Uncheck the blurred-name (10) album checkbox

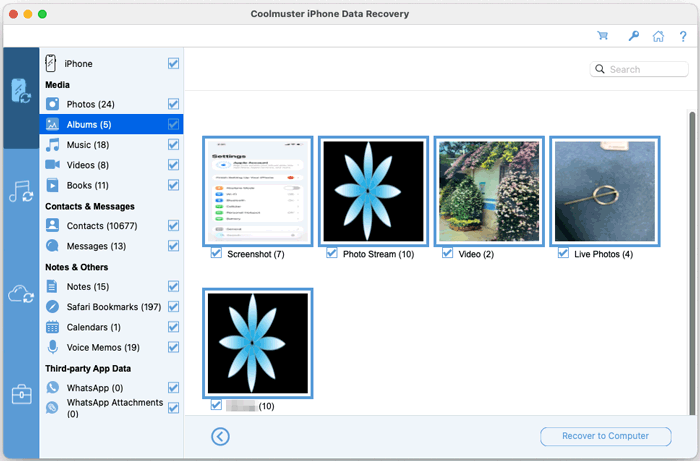pos(216,405)
